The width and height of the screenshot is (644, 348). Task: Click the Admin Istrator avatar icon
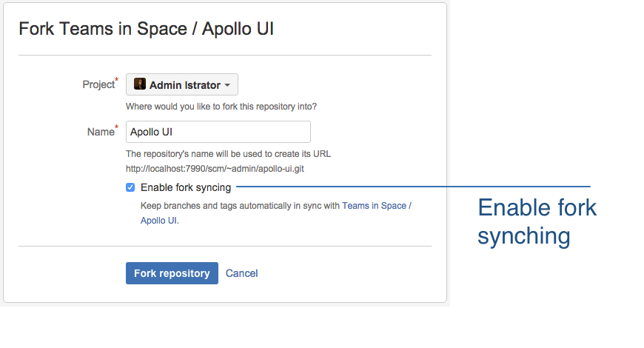(140, 84)
